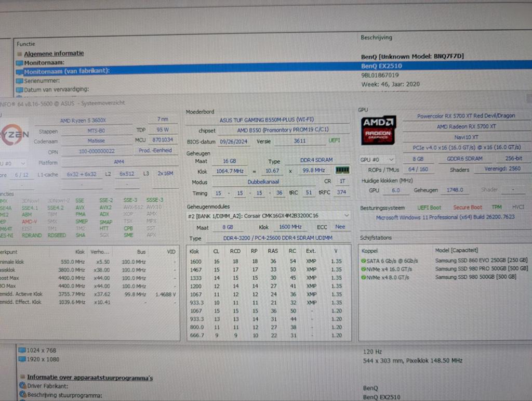Click the green status icon for SATA 6 Gb/s
The height and width of the screenshot is (401, 532).
(x=363, y=261)
